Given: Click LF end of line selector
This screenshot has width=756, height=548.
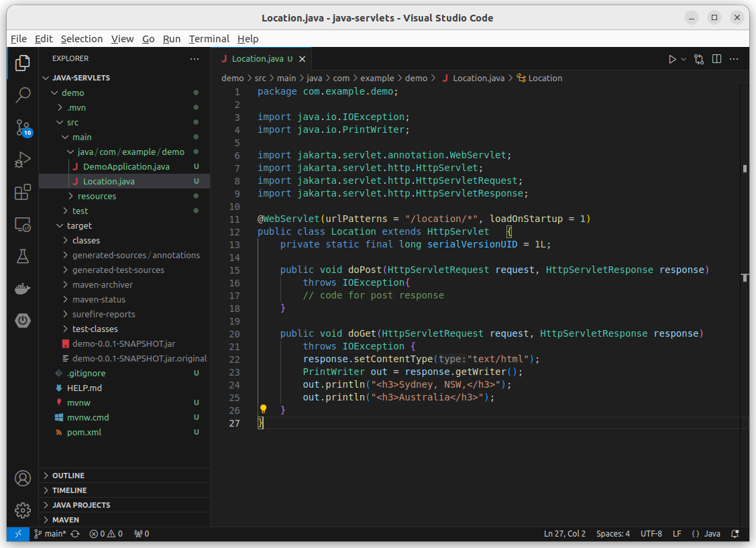Looking at the screenshot, I should click(677, 533).
